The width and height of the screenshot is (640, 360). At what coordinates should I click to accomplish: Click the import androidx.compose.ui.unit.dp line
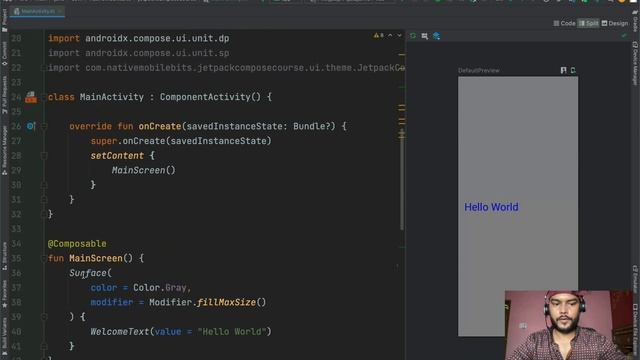pos(139,38)
